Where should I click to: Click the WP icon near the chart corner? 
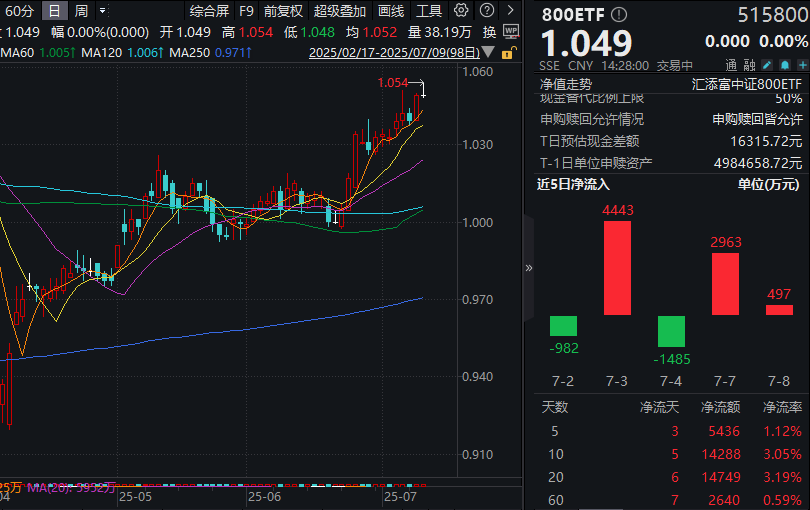click(x=509, y=31)
